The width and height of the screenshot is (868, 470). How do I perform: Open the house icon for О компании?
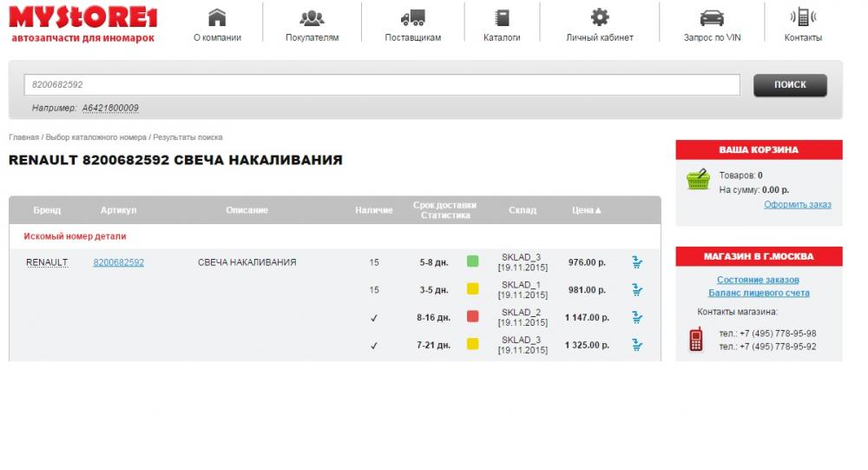[x=217, y=17]
